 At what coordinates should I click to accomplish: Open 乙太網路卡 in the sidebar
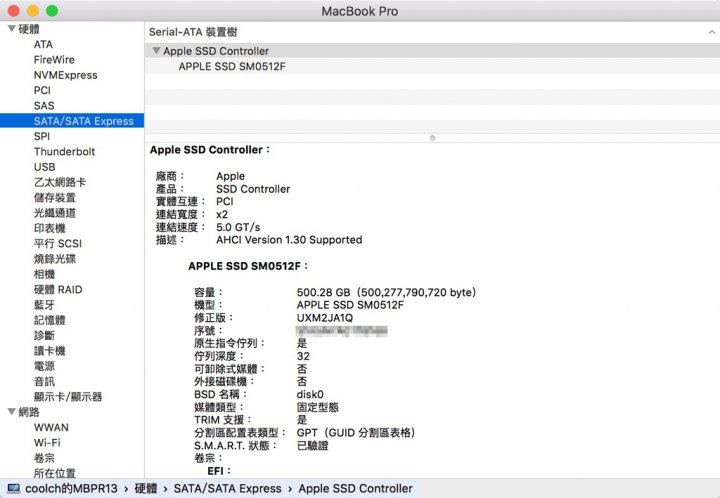tap(60, 182)
